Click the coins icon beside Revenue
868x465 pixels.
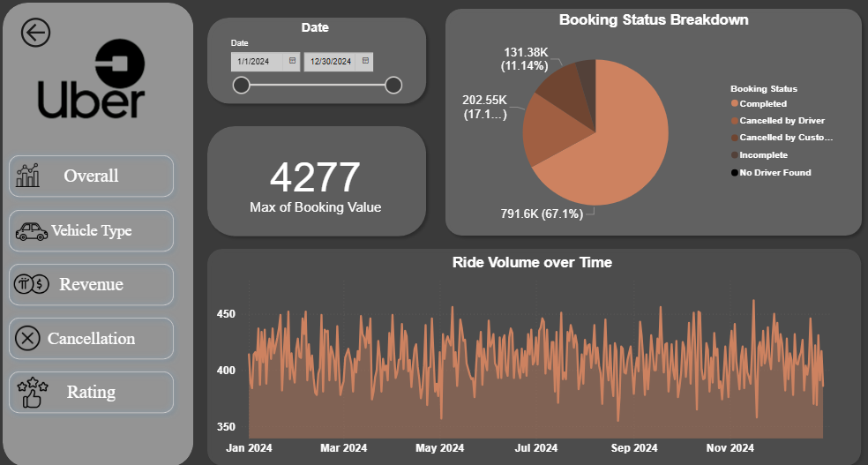(x=29, y=285)
